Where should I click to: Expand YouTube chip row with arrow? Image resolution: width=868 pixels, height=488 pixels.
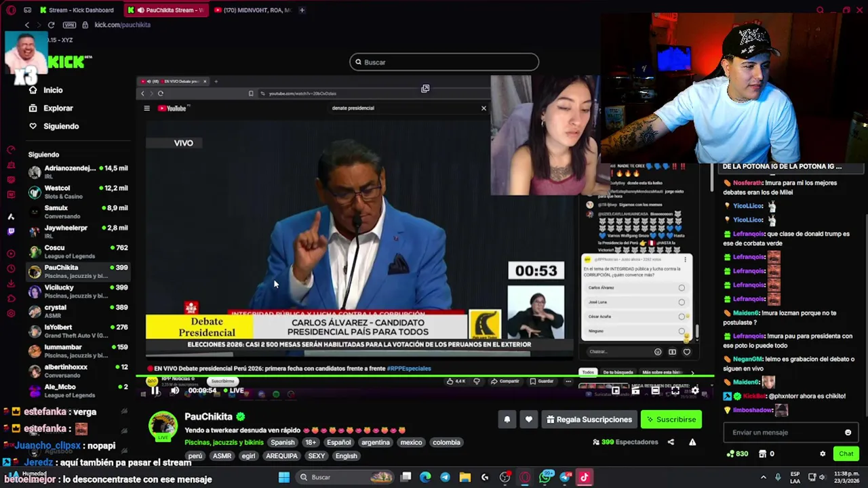coord(692,372)
